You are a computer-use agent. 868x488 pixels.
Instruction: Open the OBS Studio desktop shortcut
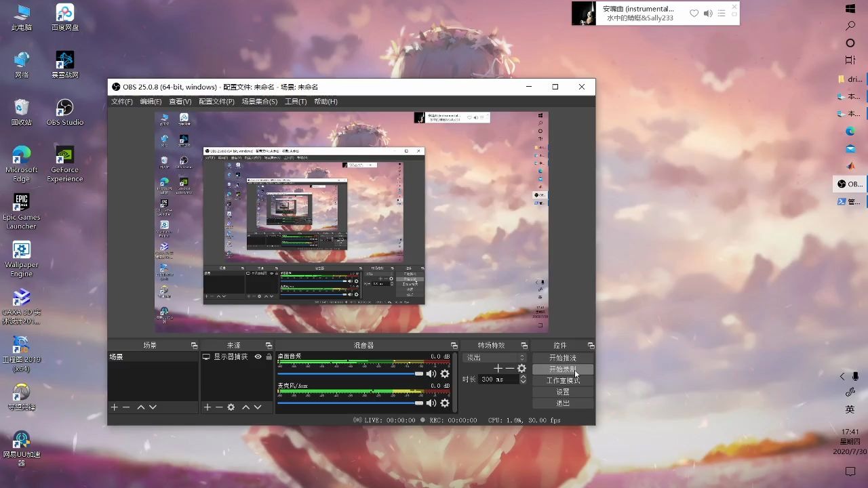pyautogui.click(x=65, y=113)
